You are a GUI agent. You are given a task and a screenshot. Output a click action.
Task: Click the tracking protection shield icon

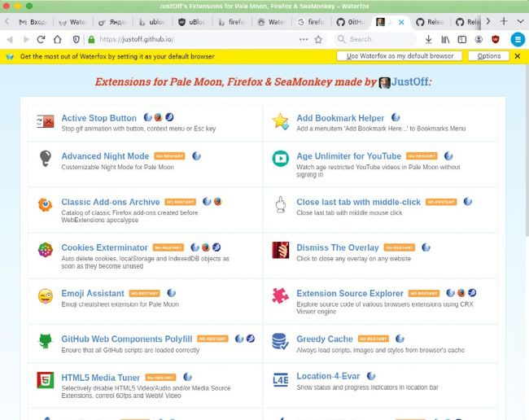pos(77,39)
